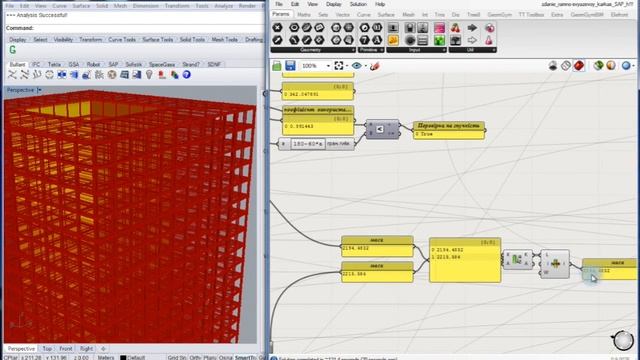Click the light bulb icon in GeomGym toolbar

(x=149, y=75)
